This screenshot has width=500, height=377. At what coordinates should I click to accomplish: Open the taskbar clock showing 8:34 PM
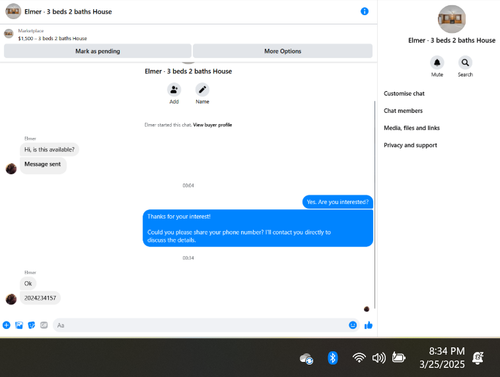(442, 358)
